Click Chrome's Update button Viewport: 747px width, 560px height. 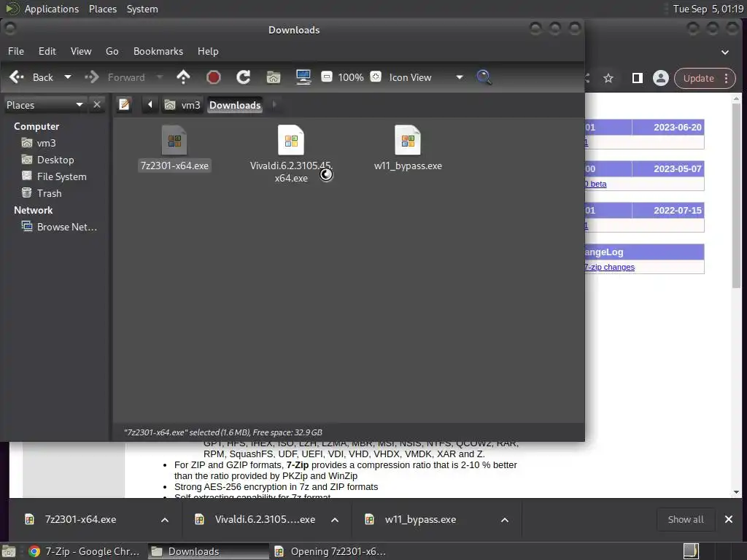698,78
